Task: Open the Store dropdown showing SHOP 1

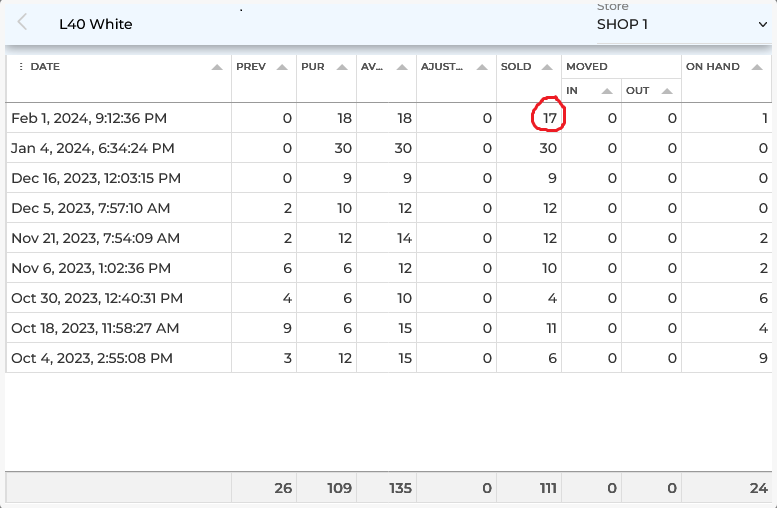Action: 682,23
